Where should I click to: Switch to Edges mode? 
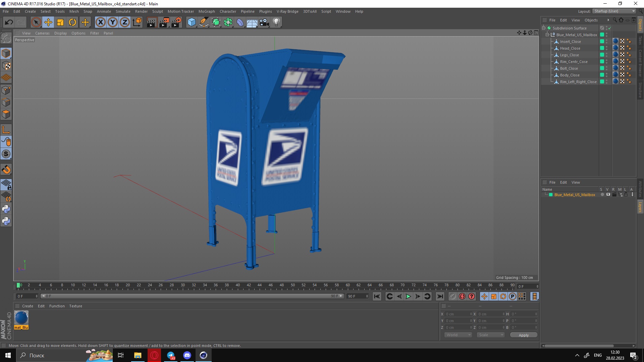click(x=6, y=102)
